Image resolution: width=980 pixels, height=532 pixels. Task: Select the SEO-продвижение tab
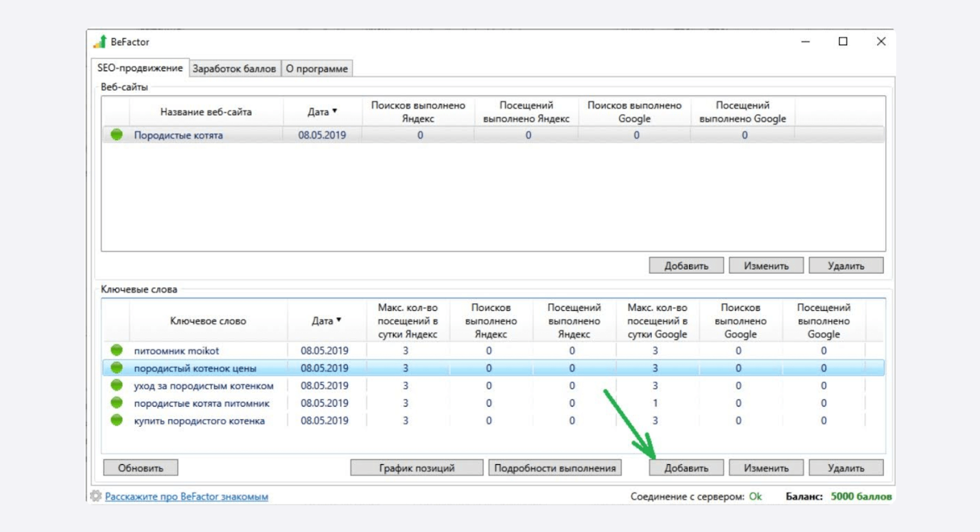coord(140,68)
